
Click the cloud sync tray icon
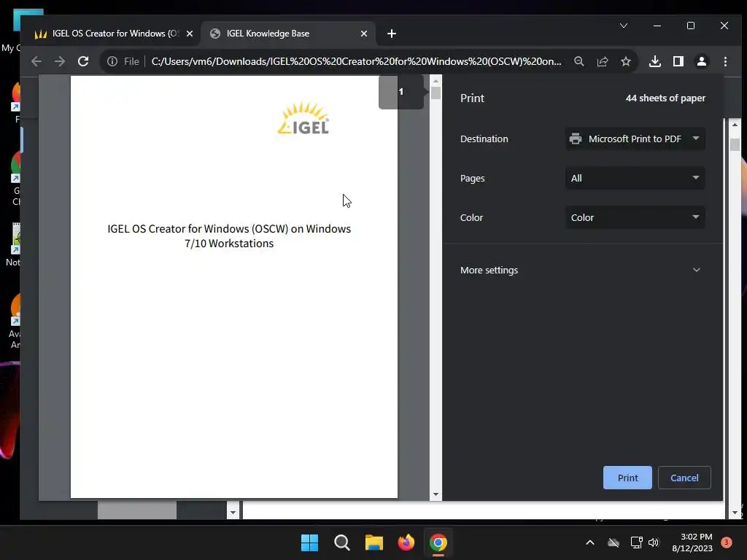click(613, 542)
